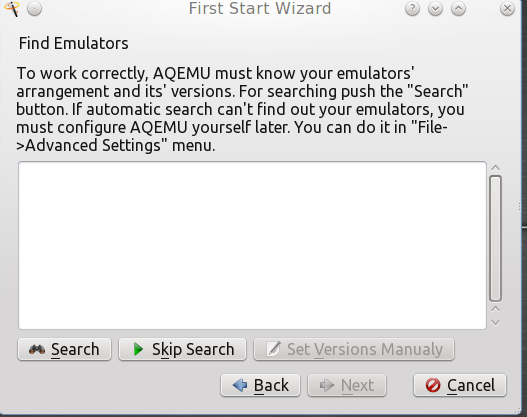Click the First Start Wizard title bar text
The image size is (527, 417).
260,8
